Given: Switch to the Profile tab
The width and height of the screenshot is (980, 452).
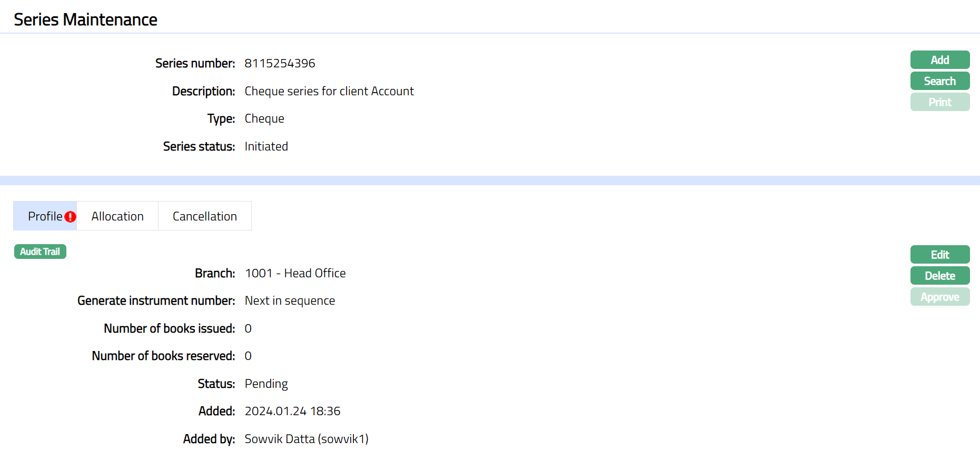Looking at the screenshot, I should 45,216.
